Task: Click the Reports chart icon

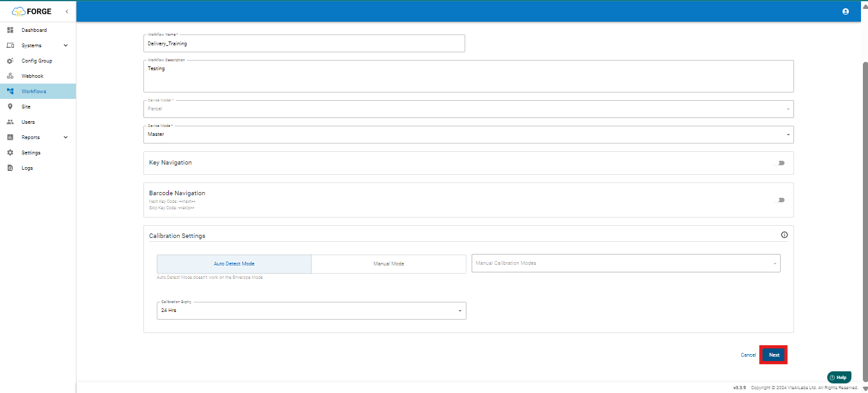Action: click(10, 137)
